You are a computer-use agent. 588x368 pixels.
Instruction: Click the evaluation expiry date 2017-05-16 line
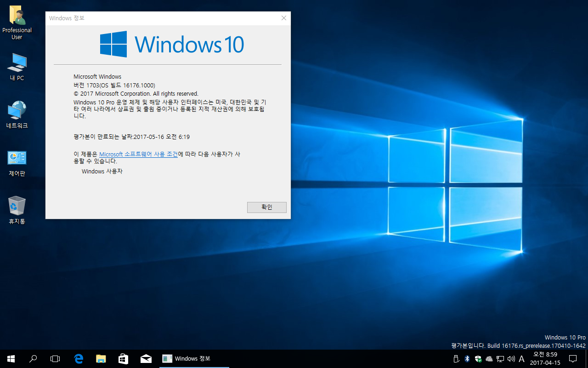pos(132,137)
